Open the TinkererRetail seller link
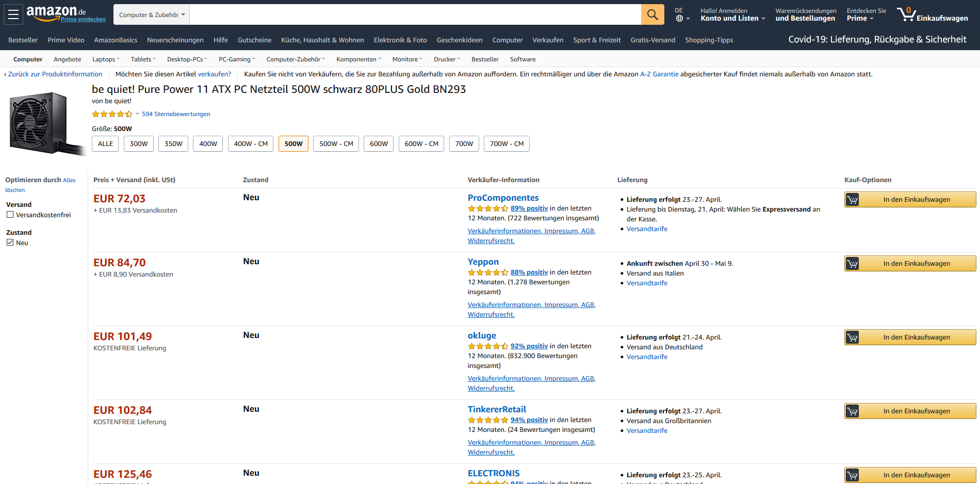This screenshot has height=484, width=980. coord(497,409)
